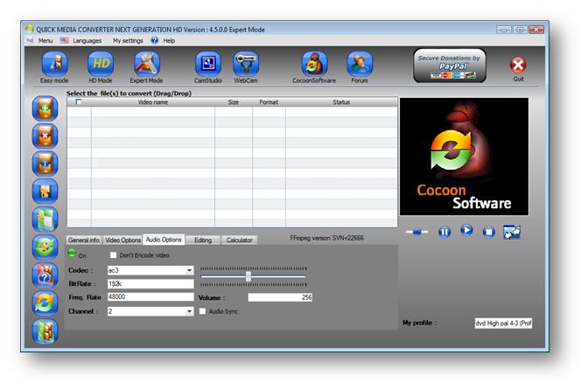Click the Status column header

coord(341,102)
